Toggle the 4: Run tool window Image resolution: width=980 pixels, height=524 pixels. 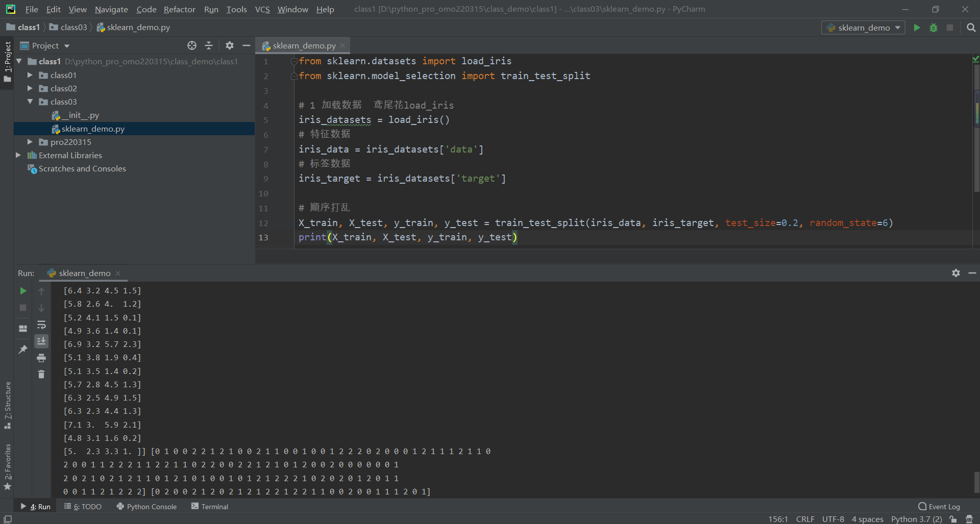[x=35, y=507]
